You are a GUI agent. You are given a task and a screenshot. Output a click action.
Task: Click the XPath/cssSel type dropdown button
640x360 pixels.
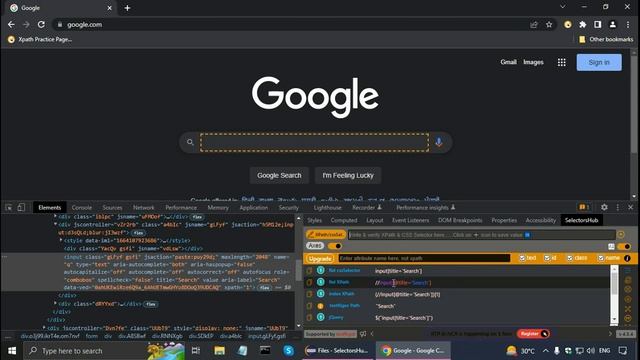pos(326,234)
